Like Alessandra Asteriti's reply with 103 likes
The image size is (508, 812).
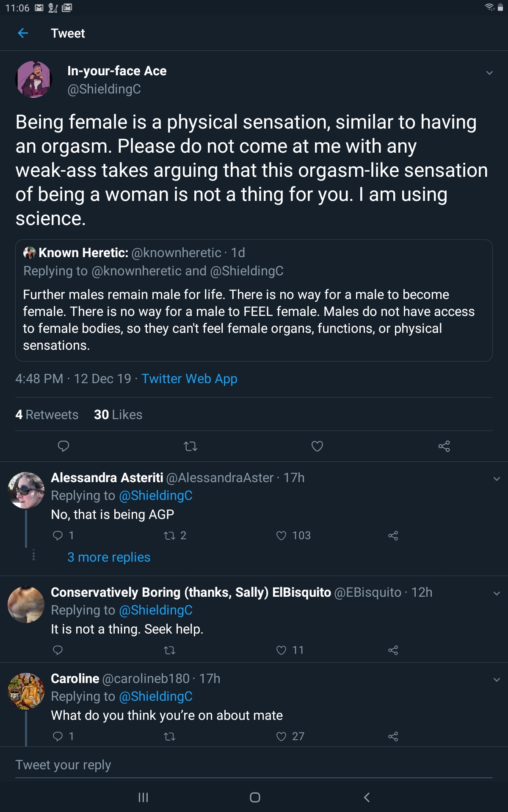282,536
